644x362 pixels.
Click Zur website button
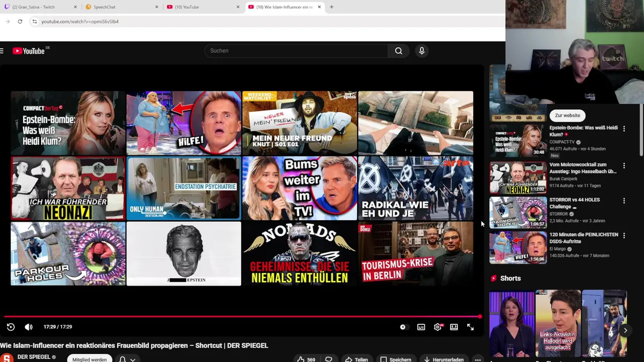[x=568, y=115]
